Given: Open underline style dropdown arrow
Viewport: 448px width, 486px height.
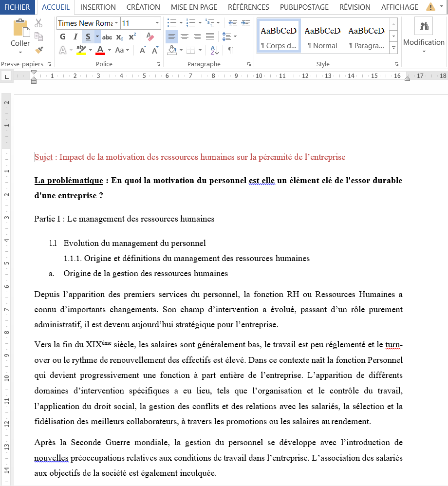Looking at the screenshot, I should 97,37.
